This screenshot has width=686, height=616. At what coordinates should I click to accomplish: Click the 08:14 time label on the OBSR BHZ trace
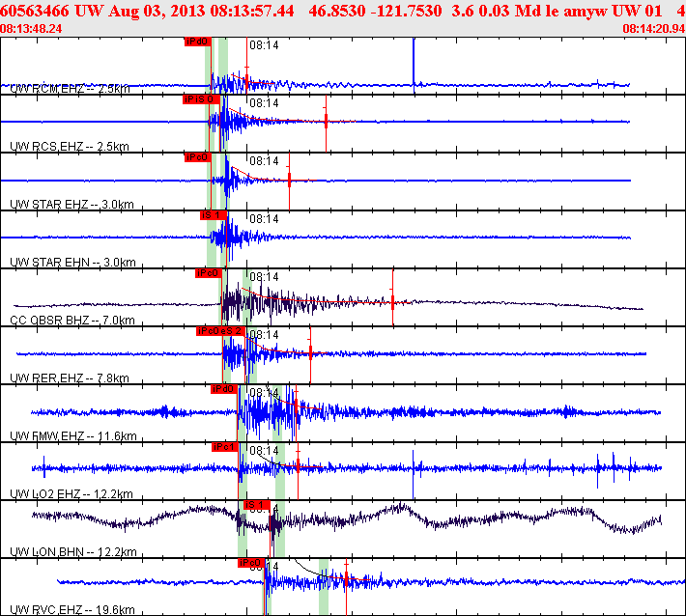pyautogui.click(x=264, y=277)
